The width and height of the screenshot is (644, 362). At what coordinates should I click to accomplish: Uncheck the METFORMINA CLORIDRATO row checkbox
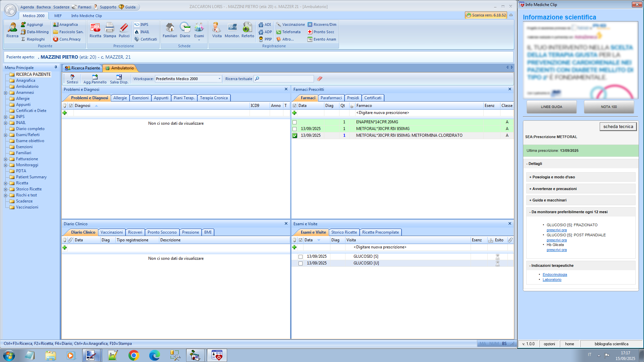tap(294, 136)
